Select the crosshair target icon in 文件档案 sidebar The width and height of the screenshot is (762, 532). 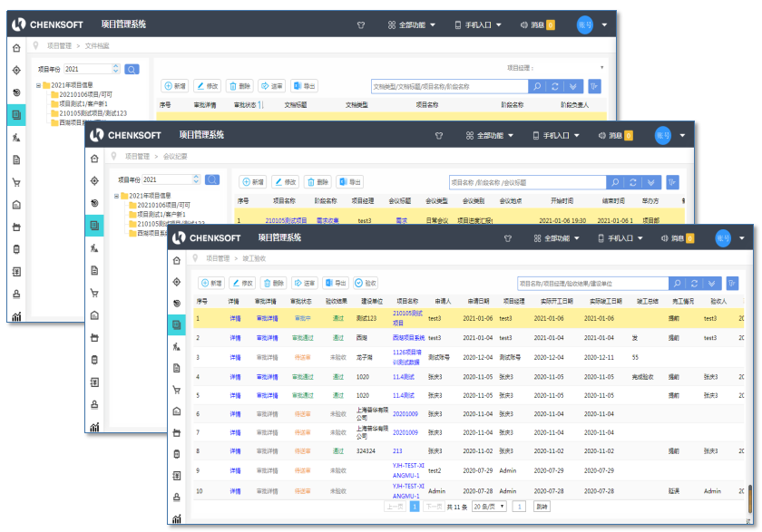click(16, 71)
